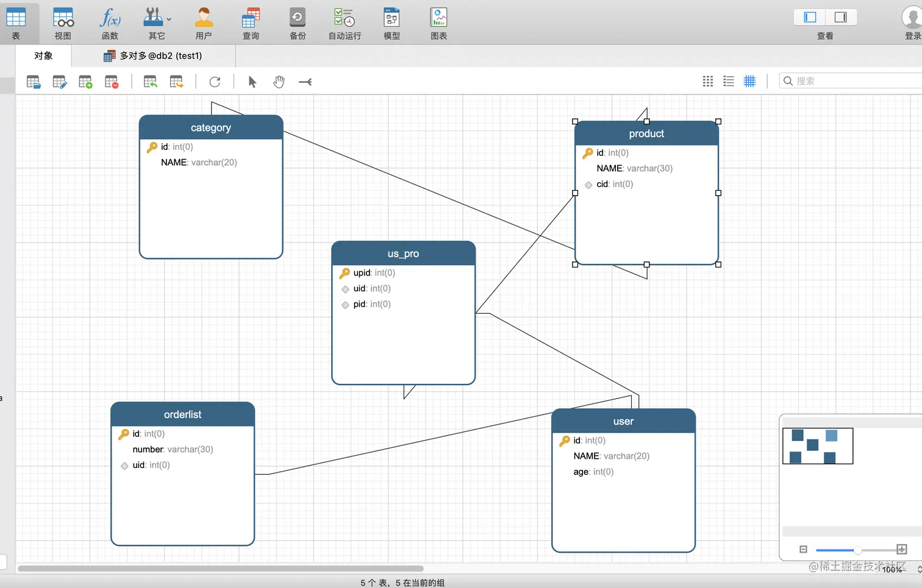Viewport: 922px width, 588px height.
Task: Expand the 其它 dropdown arrow
Action: click(x=169, y=19)
